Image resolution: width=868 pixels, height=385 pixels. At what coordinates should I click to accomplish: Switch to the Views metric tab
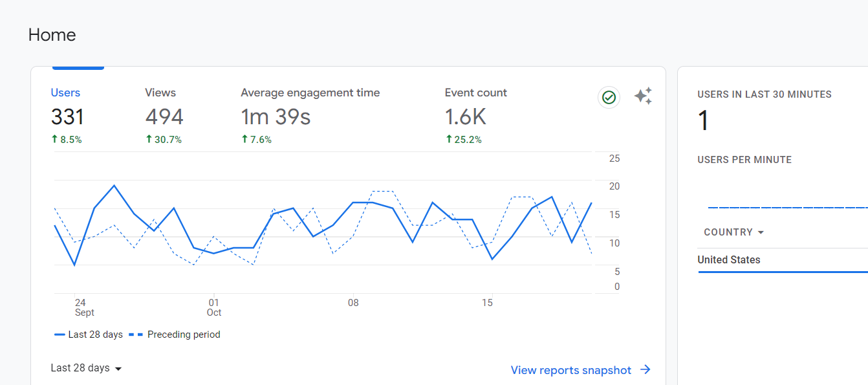point(164,116)
